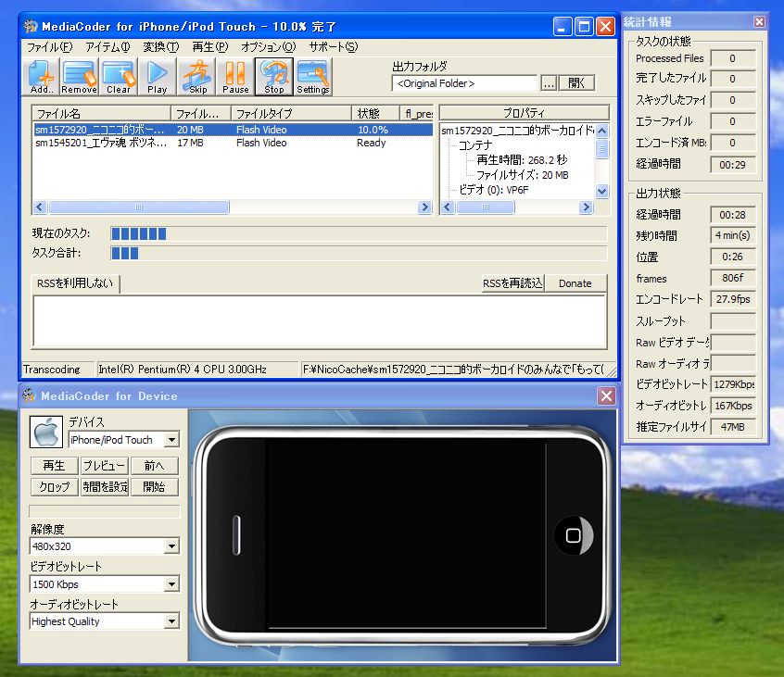This screenshot has height=677, width=784.
Task: Click the 現在のタスク progress bar
Action: (x=359, y=233)
